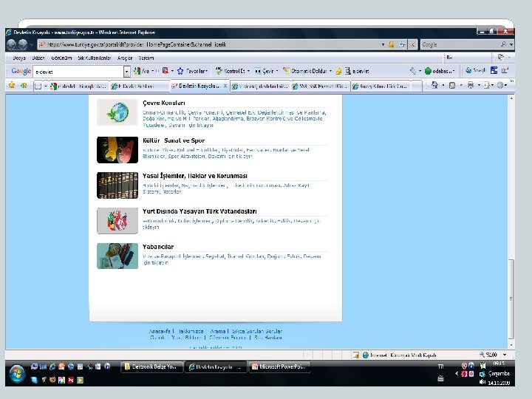Open the Araçlar menu
Viewport: 532px width, 399px height.
point(125,58)
